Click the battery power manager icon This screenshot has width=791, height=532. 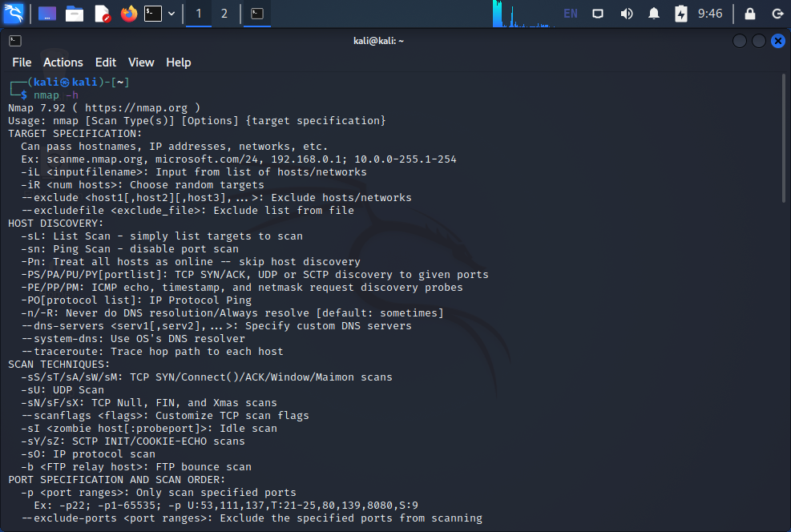point(681,14)
